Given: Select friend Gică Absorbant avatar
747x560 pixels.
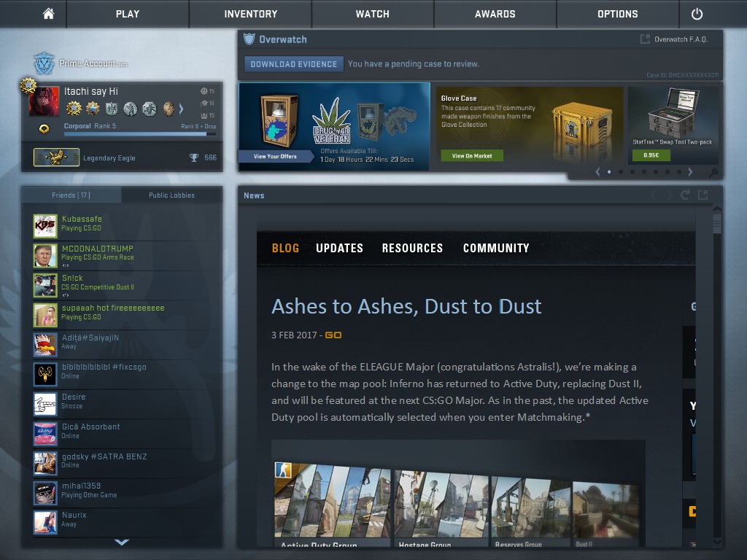Looking at the screenshot, I should pos(45,433).
